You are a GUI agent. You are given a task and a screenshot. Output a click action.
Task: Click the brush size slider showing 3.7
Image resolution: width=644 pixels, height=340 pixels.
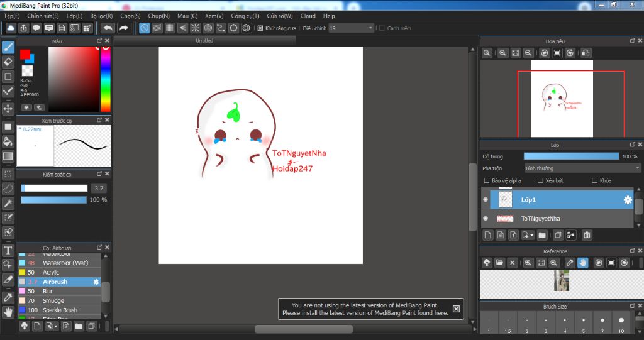pyautogui.click(x=54, y=188)
